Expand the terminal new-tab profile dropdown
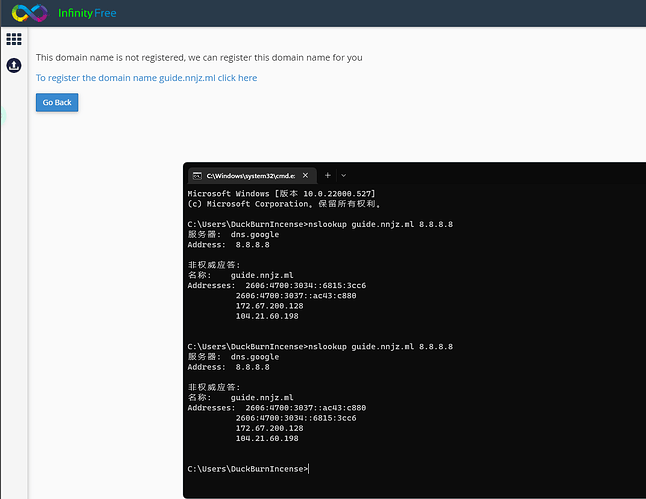646x499 pixels. click(343, 175)
